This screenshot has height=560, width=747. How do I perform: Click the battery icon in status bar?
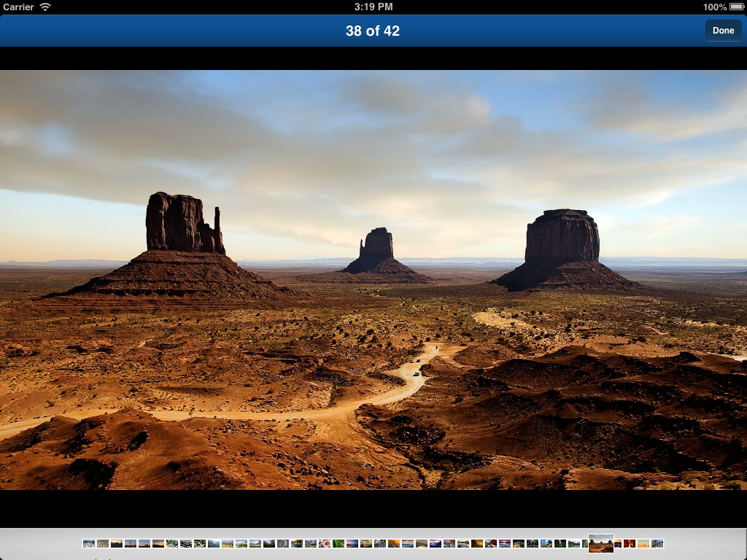pos(737,7)
